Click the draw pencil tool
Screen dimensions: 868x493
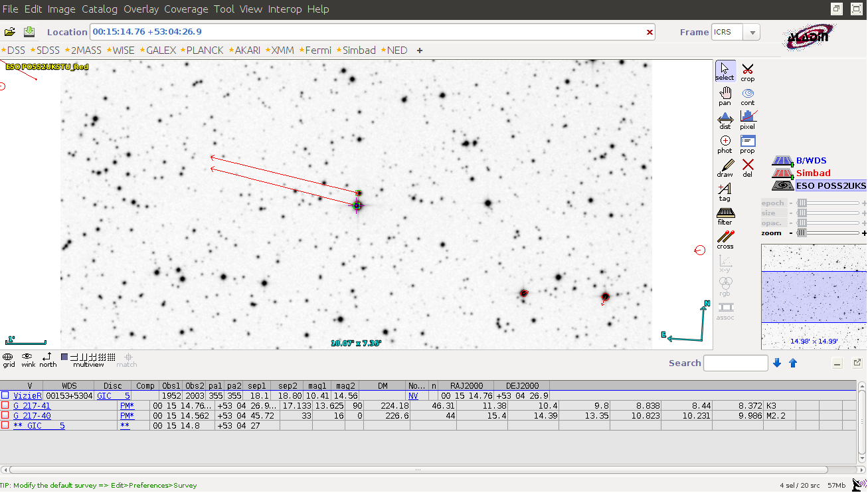coord(725,166)
